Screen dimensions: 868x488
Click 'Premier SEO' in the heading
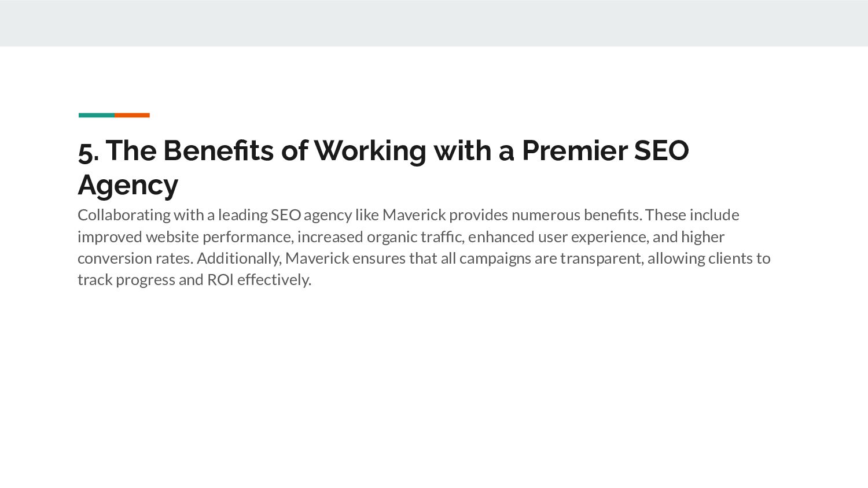tap(605, 150)
